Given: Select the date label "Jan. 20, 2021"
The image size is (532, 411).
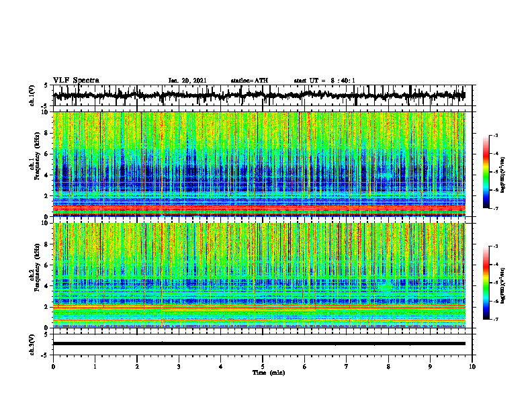Looking at the screenshot, I should click(x=187, y=81).
